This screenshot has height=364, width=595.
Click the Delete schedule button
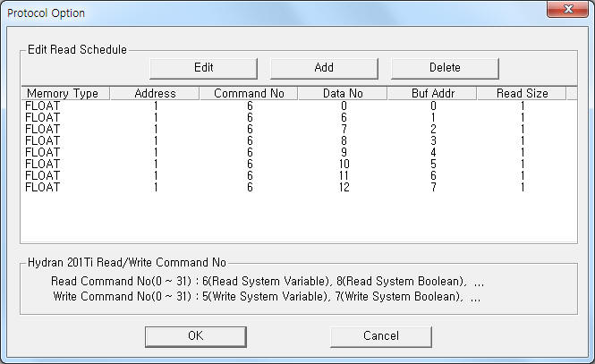click(x=445, y=68)
